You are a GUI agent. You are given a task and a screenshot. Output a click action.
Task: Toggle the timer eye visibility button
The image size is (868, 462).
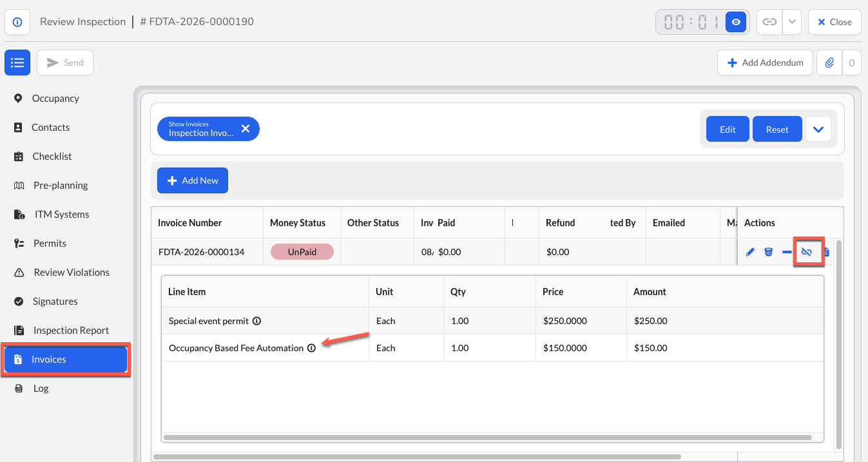[x=736, y=22]
